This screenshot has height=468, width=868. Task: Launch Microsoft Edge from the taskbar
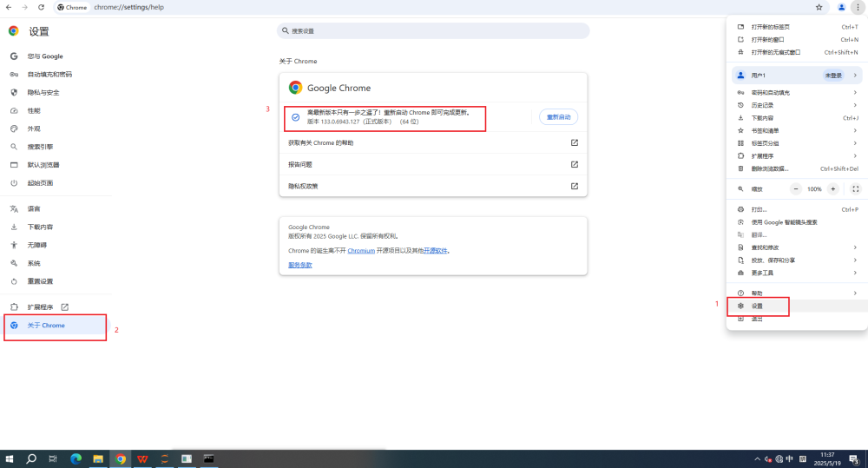tap(76, 458)
